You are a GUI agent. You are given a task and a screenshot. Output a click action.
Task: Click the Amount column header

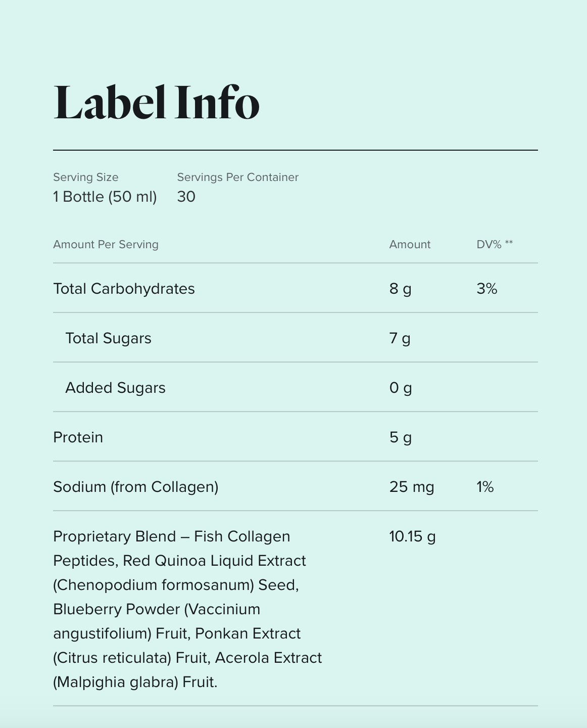[x=410, y=245]
